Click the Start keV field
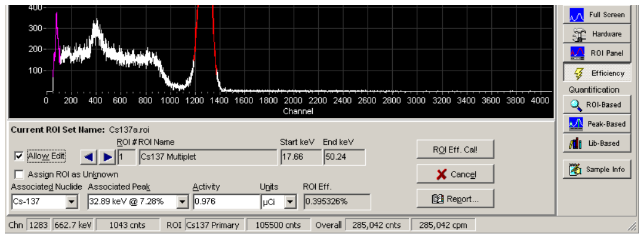 (x=301, y=157)
